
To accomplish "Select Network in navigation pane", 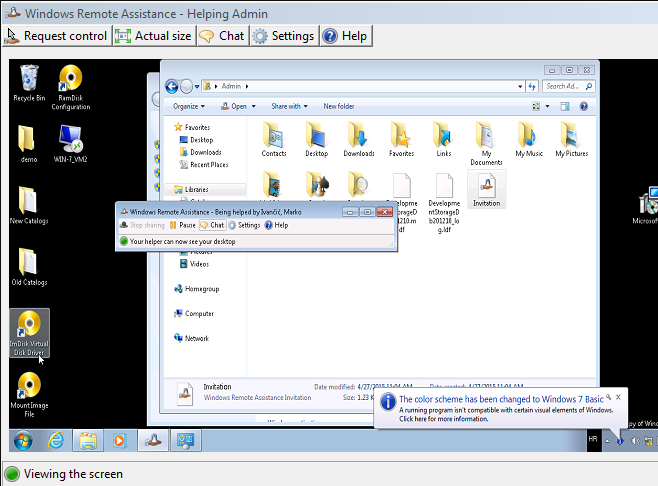I will point(191,338).
